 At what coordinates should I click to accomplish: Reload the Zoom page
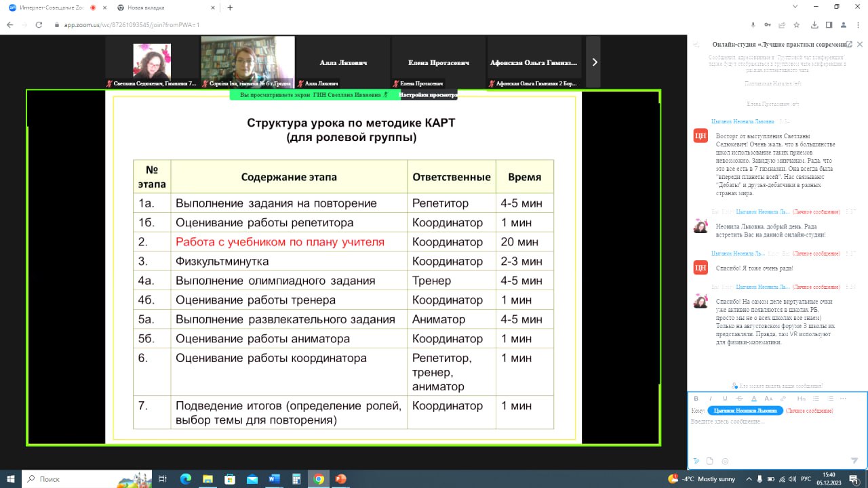(40, 25)
